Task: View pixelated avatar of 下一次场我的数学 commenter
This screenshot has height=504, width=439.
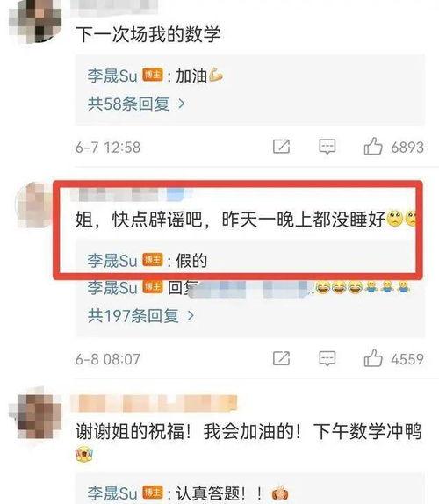Action: (35, 21)
